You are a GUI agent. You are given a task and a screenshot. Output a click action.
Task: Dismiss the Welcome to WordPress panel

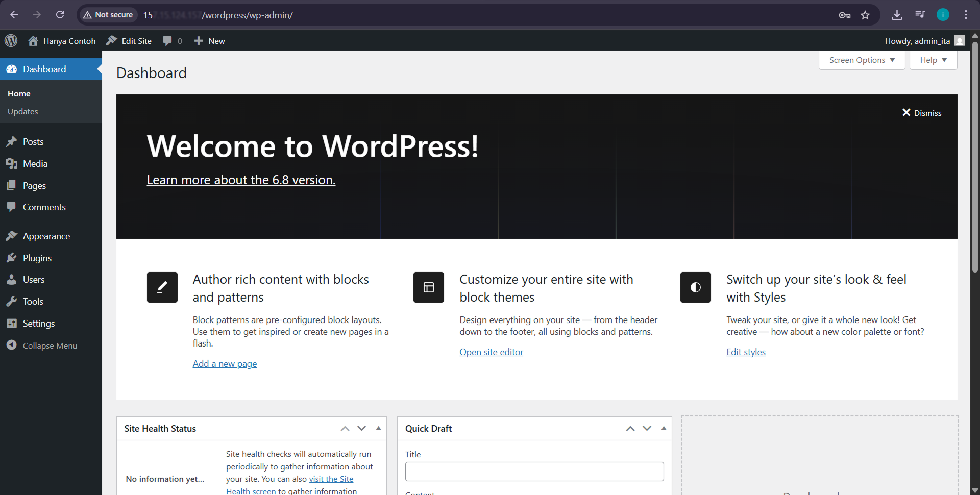[x=921, y=112]
